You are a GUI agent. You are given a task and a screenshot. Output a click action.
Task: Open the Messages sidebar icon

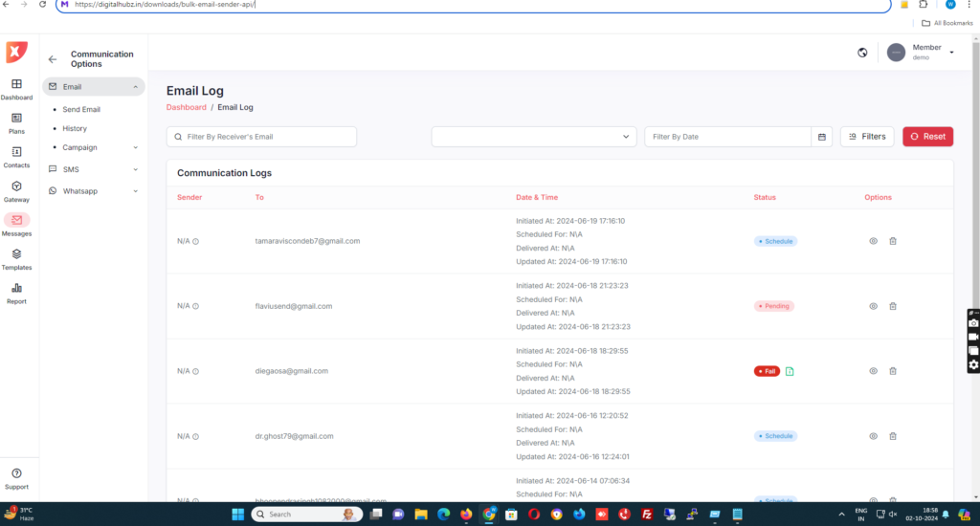(16, 220)
